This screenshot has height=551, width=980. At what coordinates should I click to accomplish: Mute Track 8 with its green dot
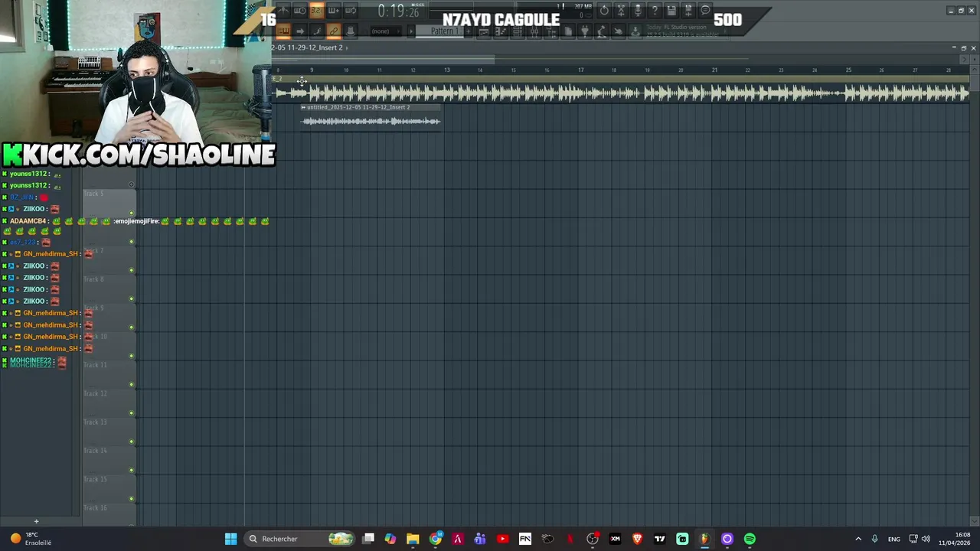point(132,298)
